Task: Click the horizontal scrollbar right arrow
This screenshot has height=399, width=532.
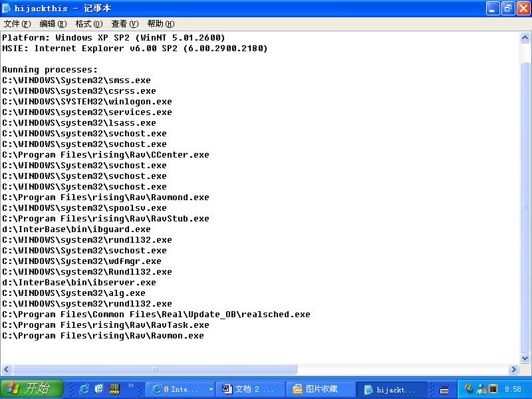Action: (513, 369)
